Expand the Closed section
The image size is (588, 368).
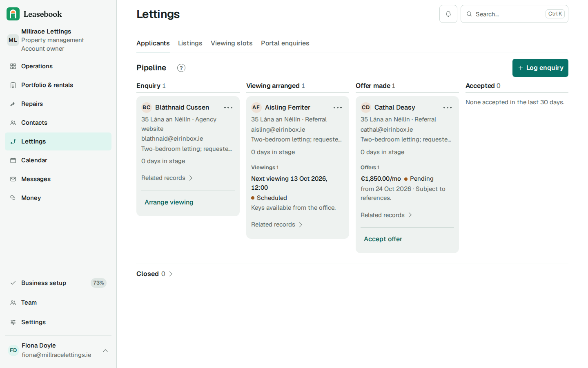(x=155, y=274)
